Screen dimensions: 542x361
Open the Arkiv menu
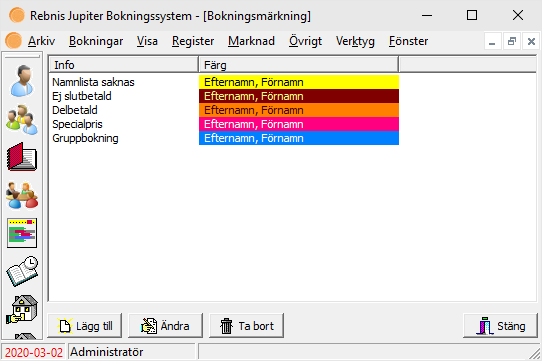[41, 41]
